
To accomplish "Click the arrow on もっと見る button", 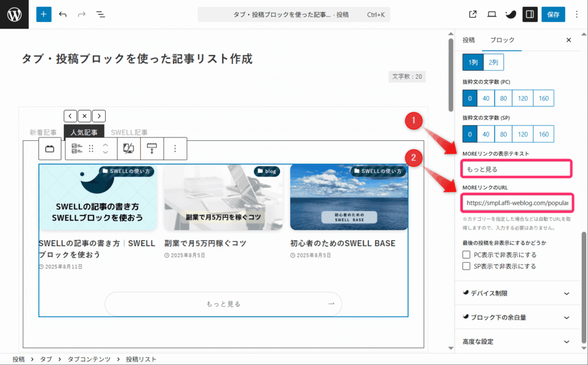I will (331, 303).
